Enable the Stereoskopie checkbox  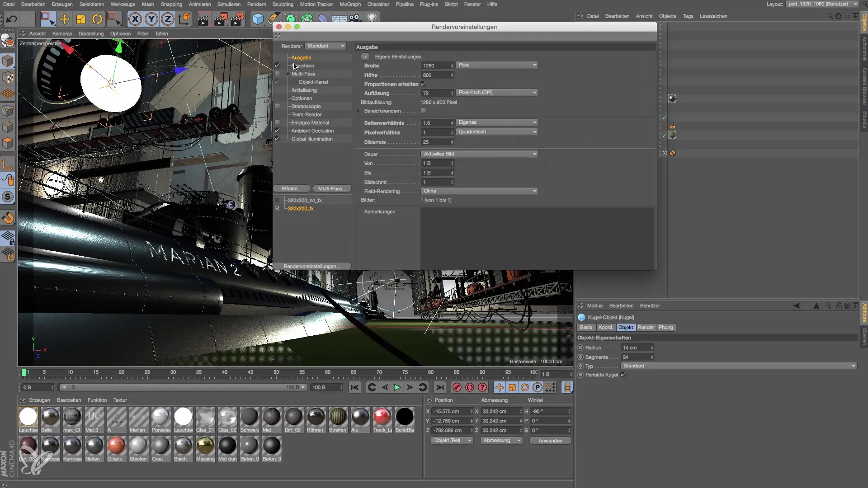tap(278, 106)
